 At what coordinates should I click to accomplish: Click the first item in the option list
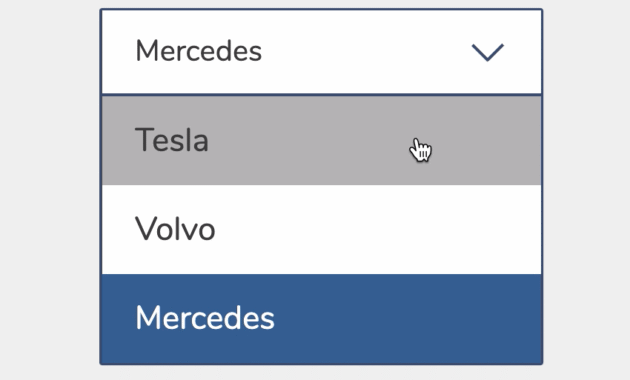coord(321,140)
